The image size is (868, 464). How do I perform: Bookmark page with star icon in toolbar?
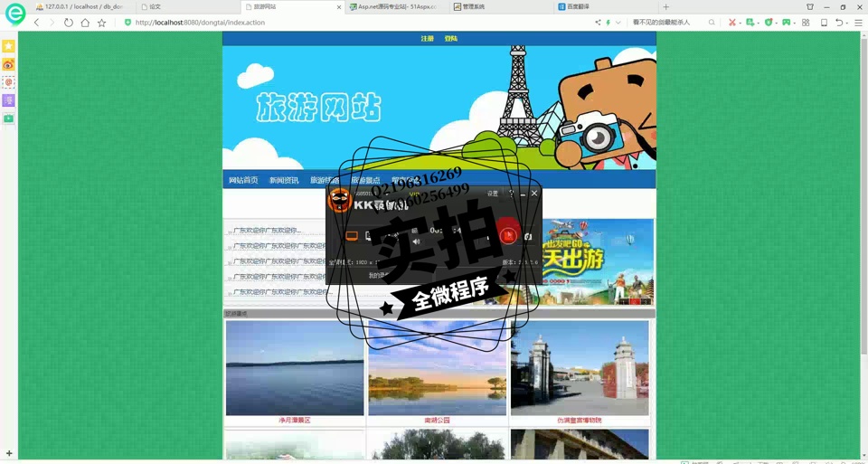pos(102,23)
